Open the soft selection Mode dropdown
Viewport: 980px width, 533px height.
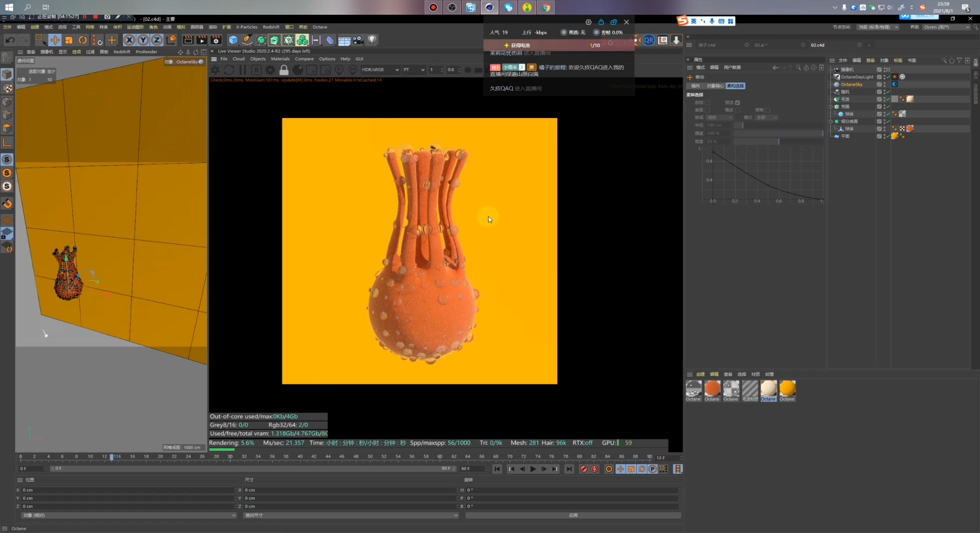coord(766,117)
